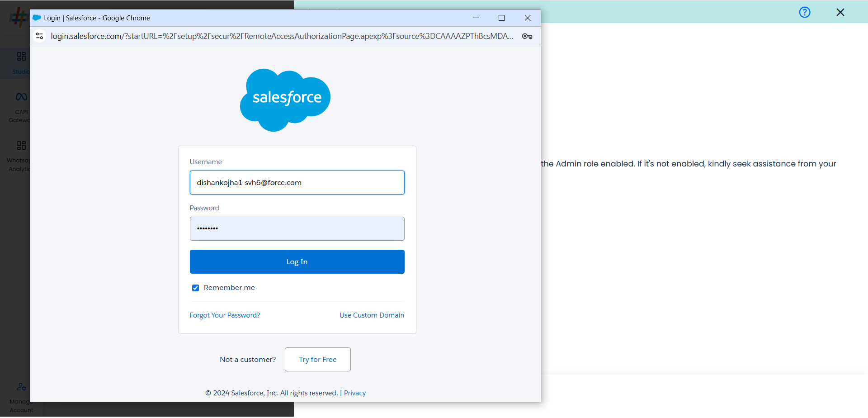Open the Privacy link
Viewport: 868px width, 418px height.
point(355,393)
